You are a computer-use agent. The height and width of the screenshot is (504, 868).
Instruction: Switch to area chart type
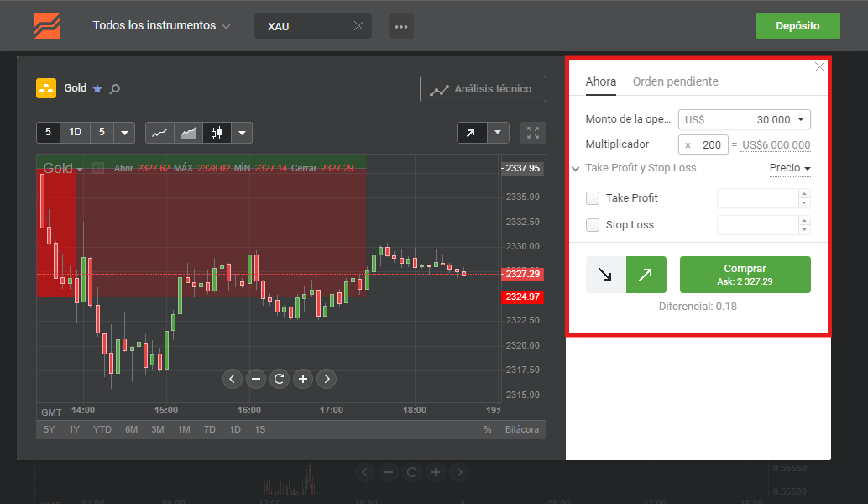[189, 133]
